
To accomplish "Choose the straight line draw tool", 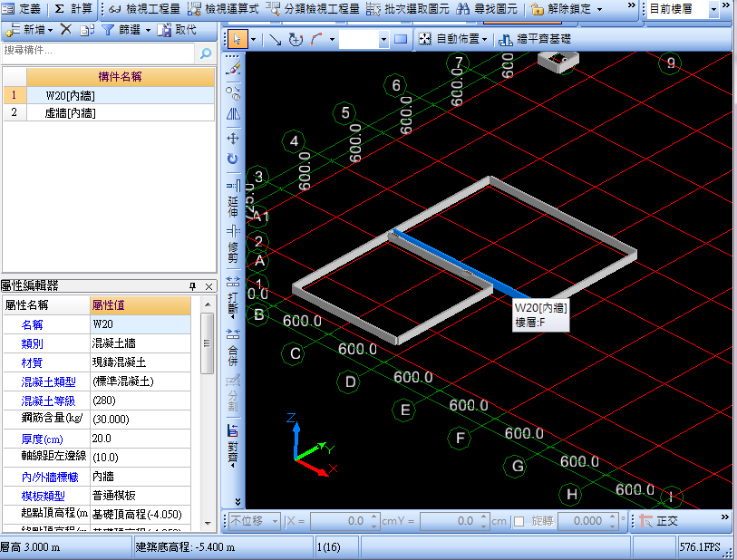I will (x=275, y=40).
